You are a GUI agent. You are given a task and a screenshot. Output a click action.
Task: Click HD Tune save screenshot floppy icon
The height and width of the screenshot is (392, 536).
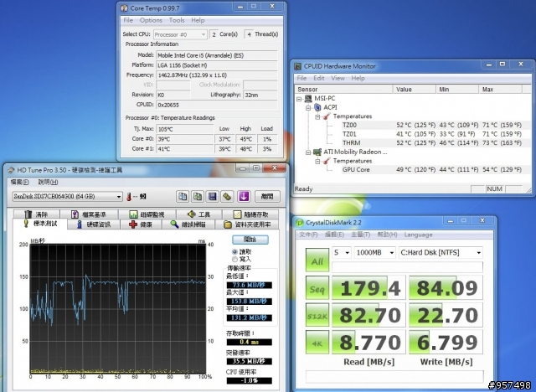(212, 196)
